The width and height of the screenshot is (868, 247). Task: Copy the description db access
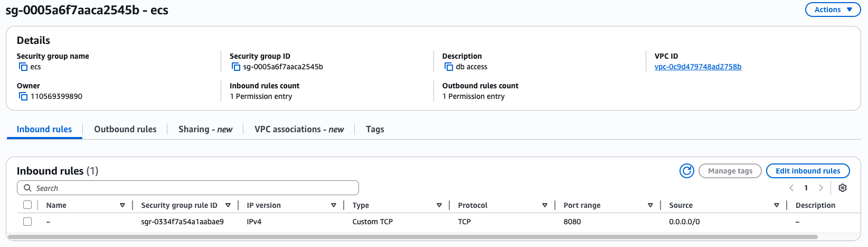point(449,67)
